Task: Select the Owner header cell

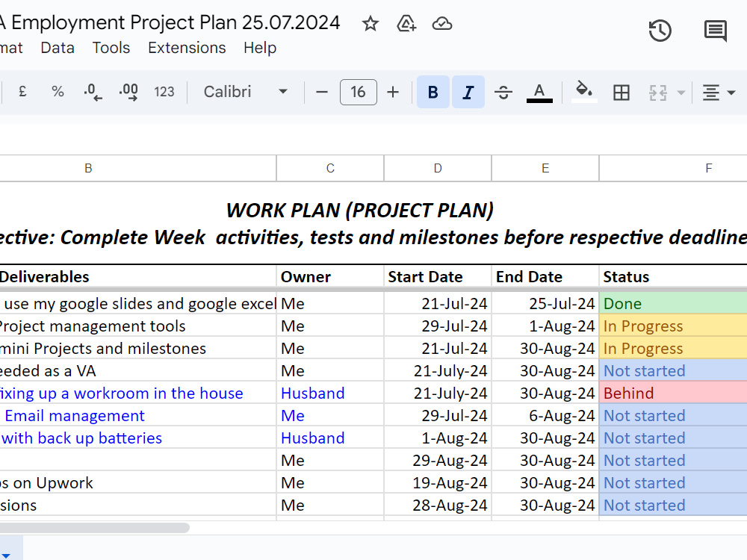Action: [x=330, y=277]
